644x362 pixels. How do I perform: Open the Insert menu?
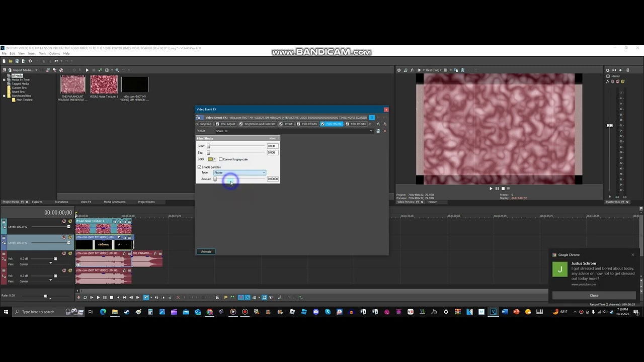point(32,53)
